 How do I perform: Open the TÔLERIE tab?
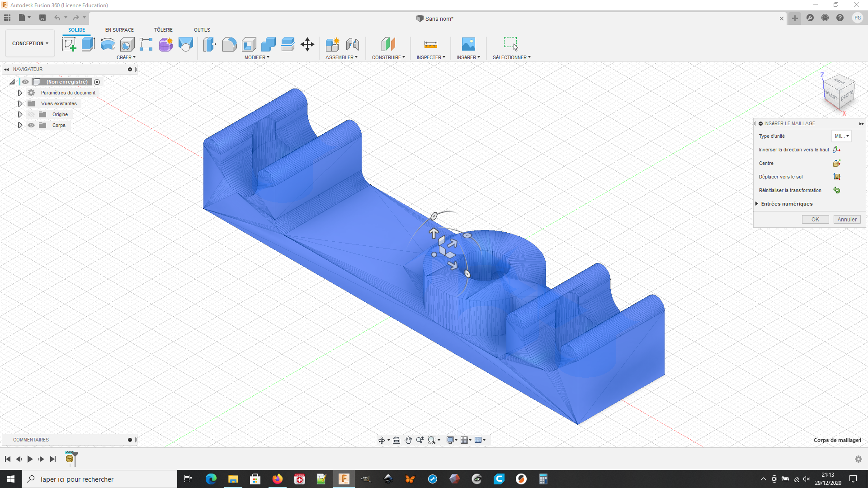(163, 30)
